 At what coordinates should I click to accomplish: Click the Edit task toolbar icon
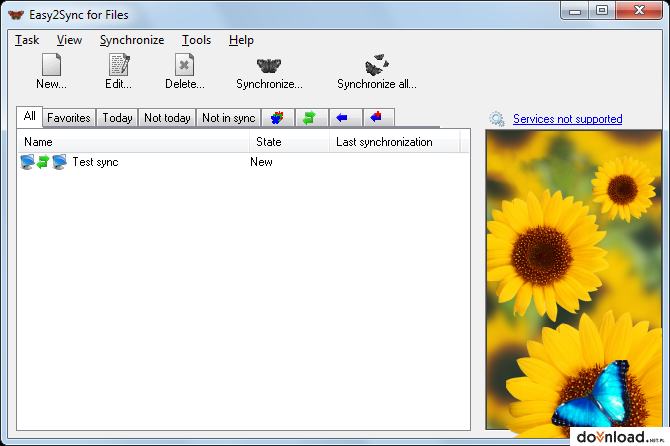pos(119,65)
